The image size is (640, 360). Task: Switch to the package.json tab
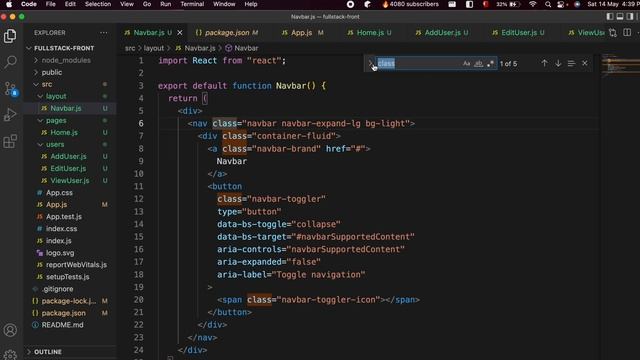click(227, 33)
